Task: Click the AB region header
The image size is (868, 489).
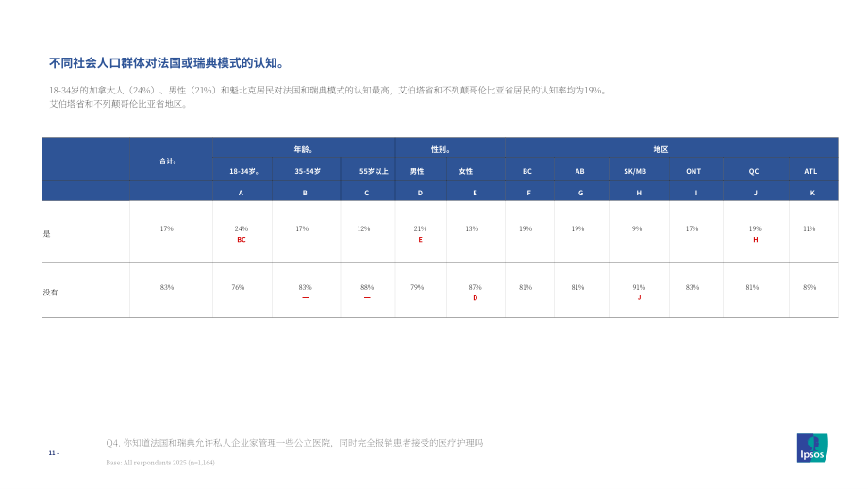Action: pos(579,171)
